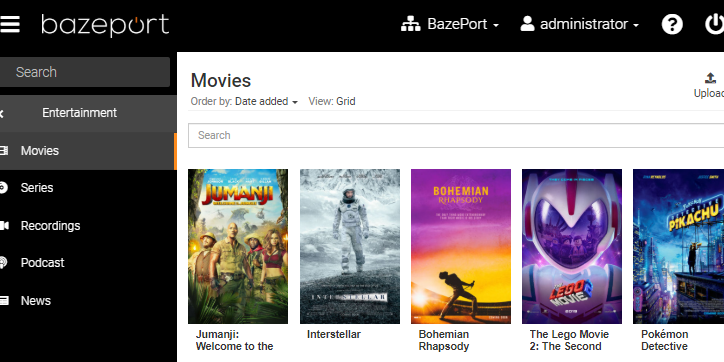The height and width of the screenshot is (362, 724).
Task: Switch the View Grid option
Action: coord(345,102)
